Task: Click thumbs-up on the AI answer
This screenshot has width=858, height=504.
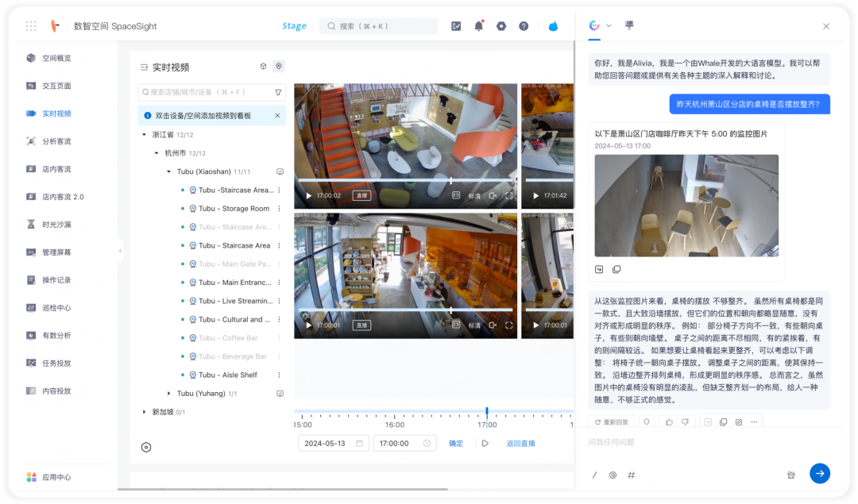Action: click(x=669, y=422)
